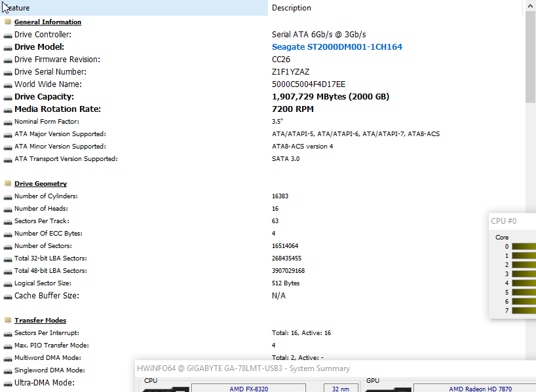Select the number of sectors value 16514064
The width and height of the screenshot is (536, 392).
coord(285,246)
